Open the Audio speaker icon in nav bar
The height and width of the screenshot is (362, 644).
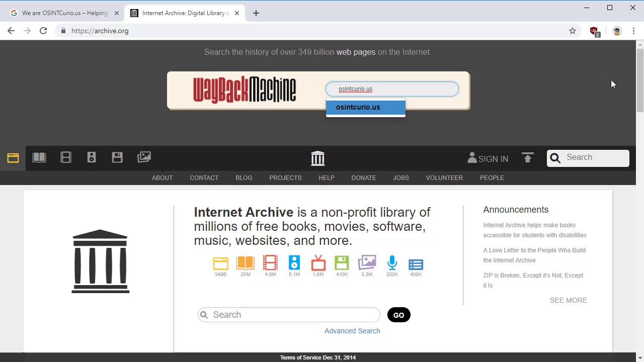92,157
